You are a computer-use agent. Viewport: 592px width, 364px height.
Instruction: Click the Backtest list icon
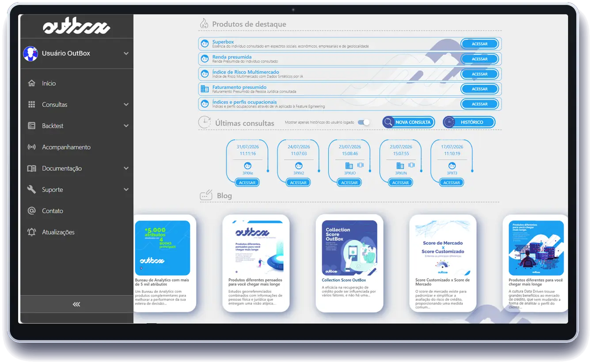tap(31, 126)
